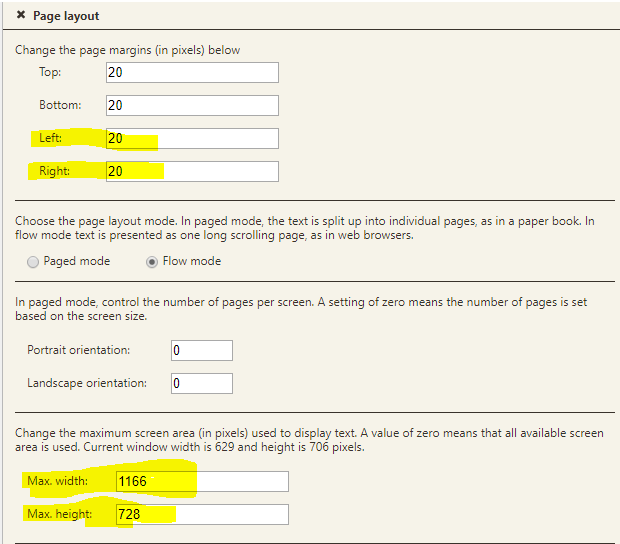Viewport: 620px width, 544px height.
Task: Choose the Flow mode radio button
Action: click(x=152, y=262)
